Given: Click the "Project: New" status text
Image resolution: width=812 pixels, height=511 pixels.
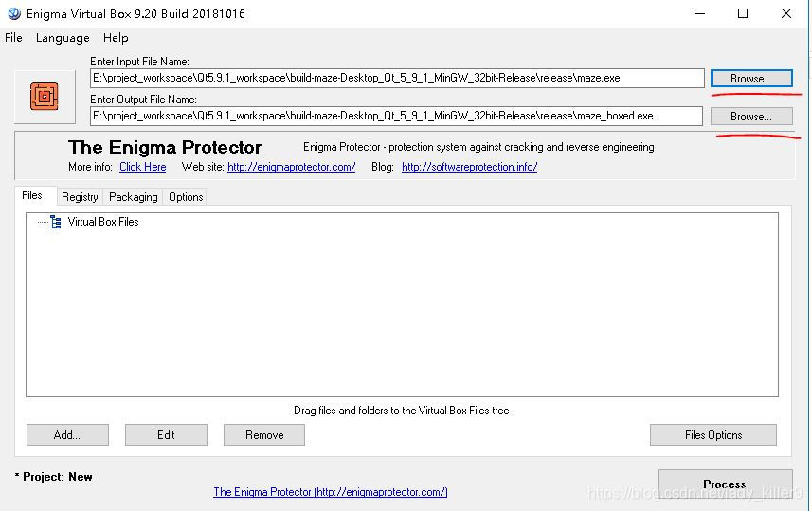Looking at the screenshot, I should point(54,477).
